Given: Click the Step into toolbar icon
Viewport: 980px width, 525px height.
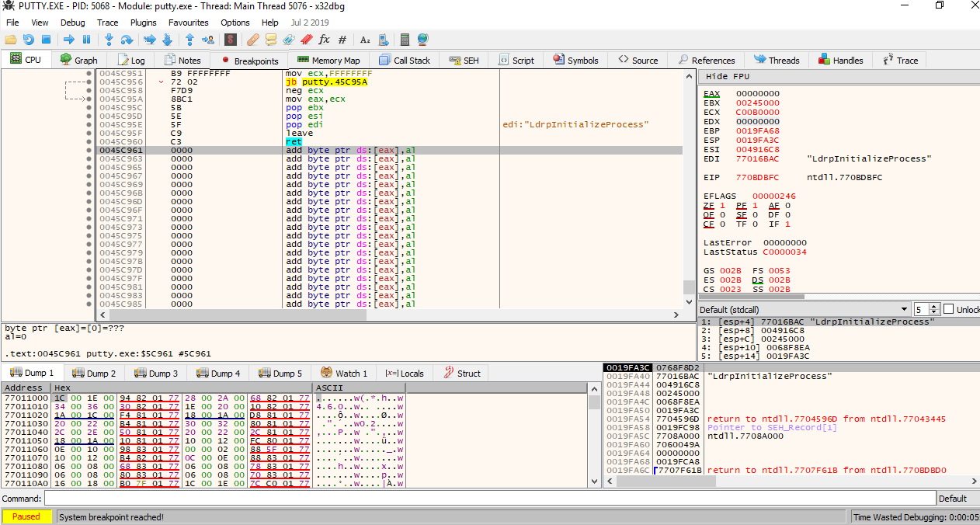Looking at the screenshot, I should tap(109, 40).
